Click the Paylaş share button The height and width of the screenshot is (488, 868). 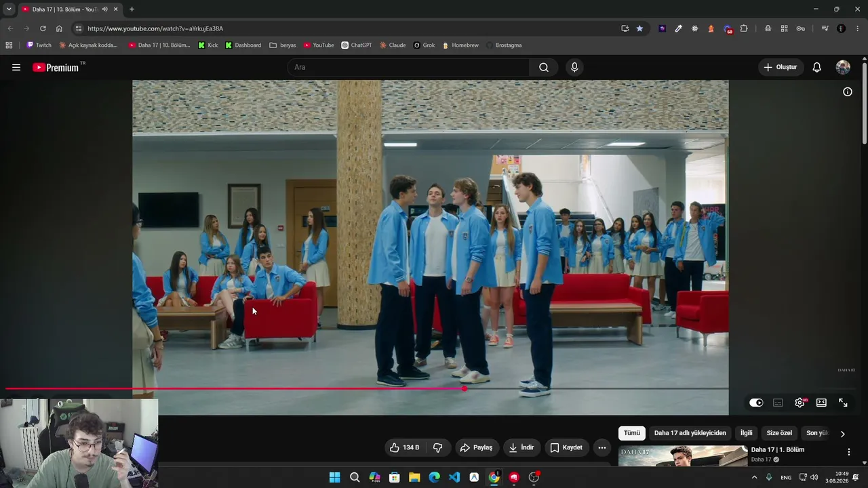tap(476, 447)
